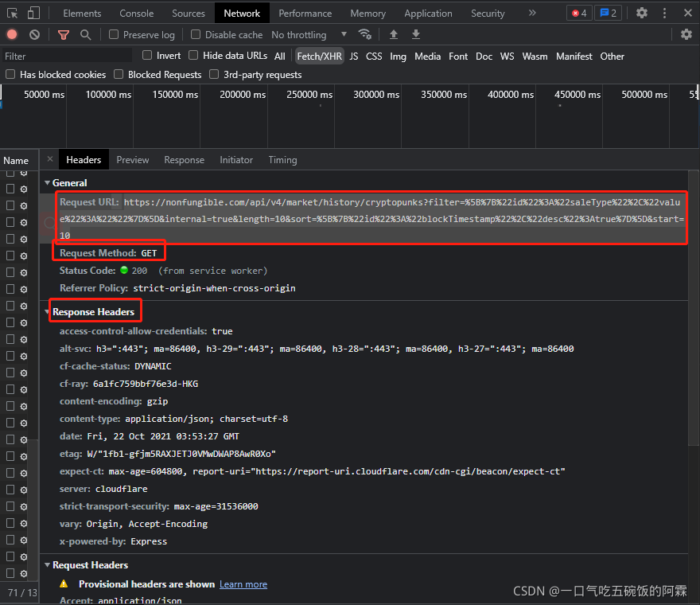The width and height of the screenshot is (700, 605).
Task: Collapse the Response Headers section
Action: pyautogui.click(x=47, y=312)
